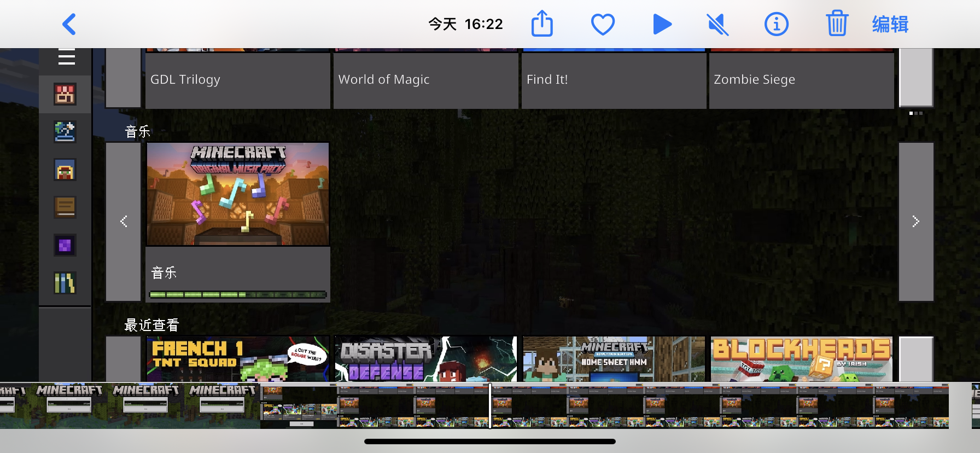Select the skin character sidebar category
Viewport: 980px width, 453px height.
(x=65, y=170)
